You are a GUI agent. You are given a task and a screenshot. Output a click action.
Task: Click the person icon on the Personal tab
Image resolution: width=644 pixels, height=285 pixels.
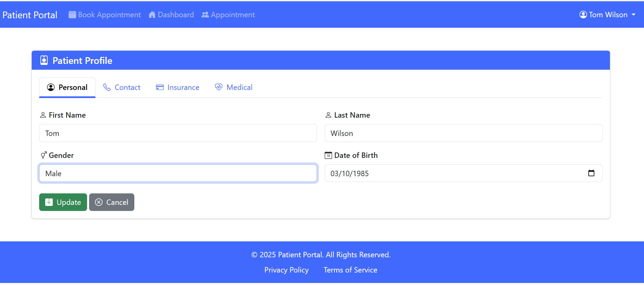point(50,87)
